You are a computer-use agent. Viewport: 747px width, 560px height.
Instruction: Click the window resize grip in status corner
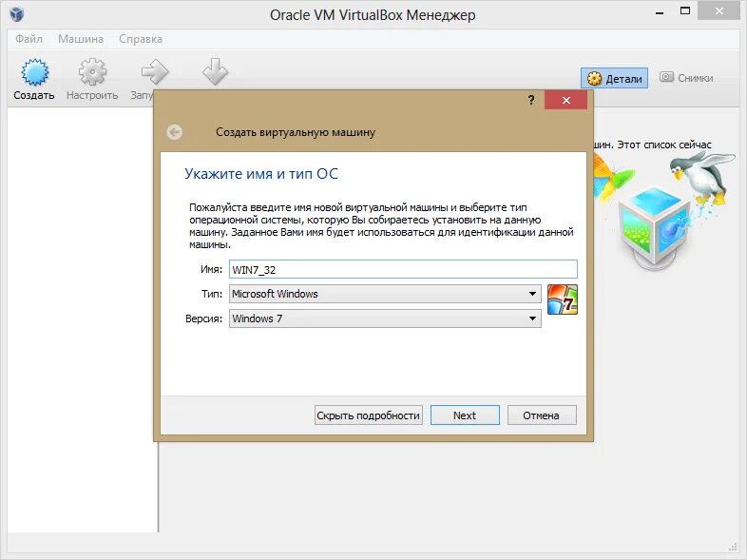click(733, 547)
